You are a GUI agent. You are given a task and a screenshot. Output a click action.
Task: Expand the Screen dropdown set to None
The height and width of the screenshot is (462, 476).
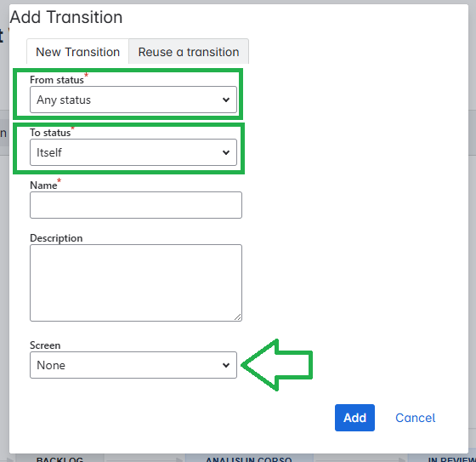(x=133, y=365)
